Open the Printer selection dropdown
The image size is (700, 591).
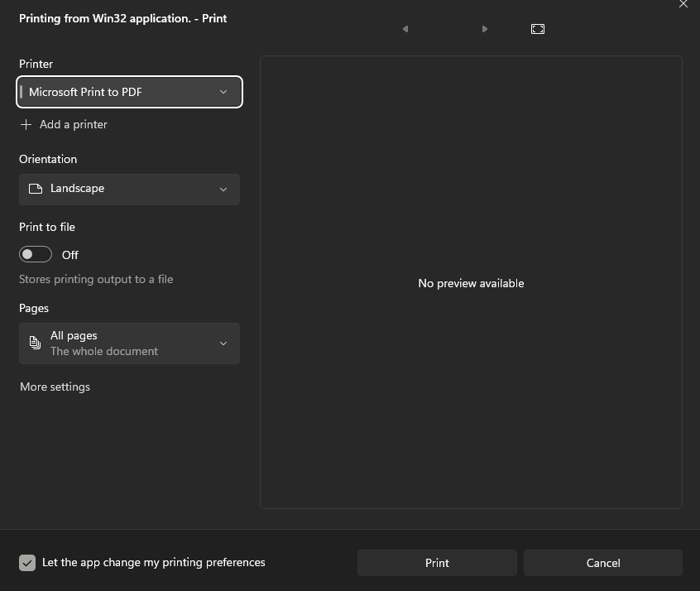tap(129, 92)
